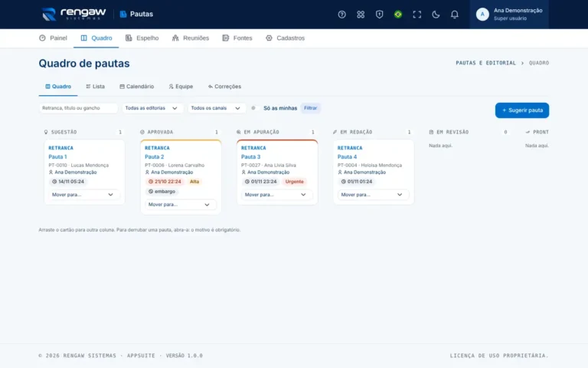The height and width of the screenshot is (368, 588).
Task: Switch to the Calendário view
Action: click(x=136, y=87)
